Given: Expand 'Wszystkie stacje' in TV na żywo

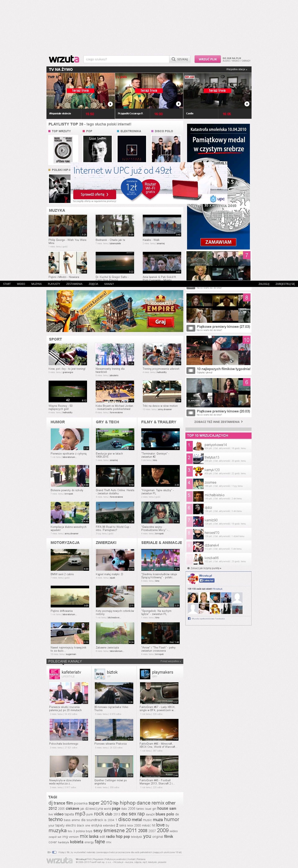Looking at the screenshot, I should click(x=236, y=69).
